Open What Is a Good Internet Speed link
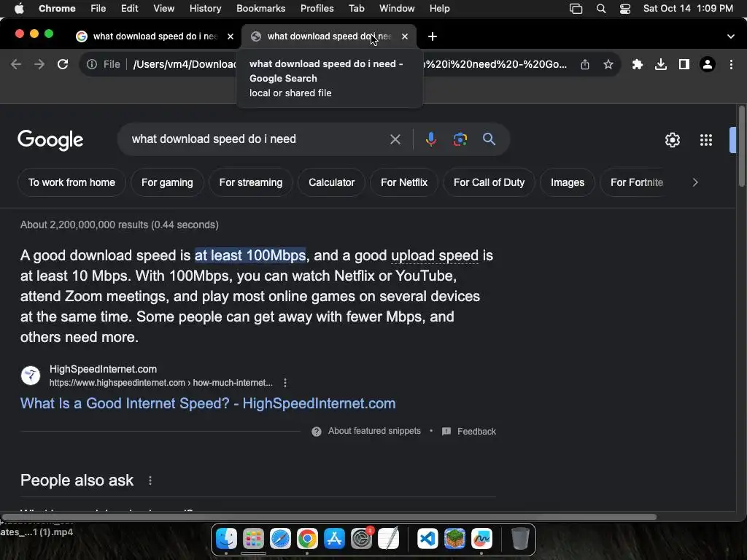This screenshot has height=560, width=747. pos(208,403)
